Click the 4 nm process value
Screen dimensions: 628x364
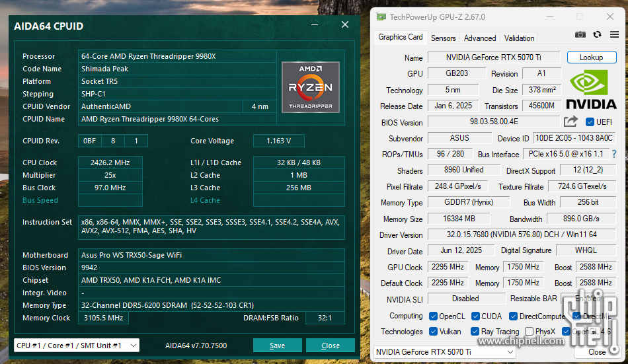(x=260, y=106)
